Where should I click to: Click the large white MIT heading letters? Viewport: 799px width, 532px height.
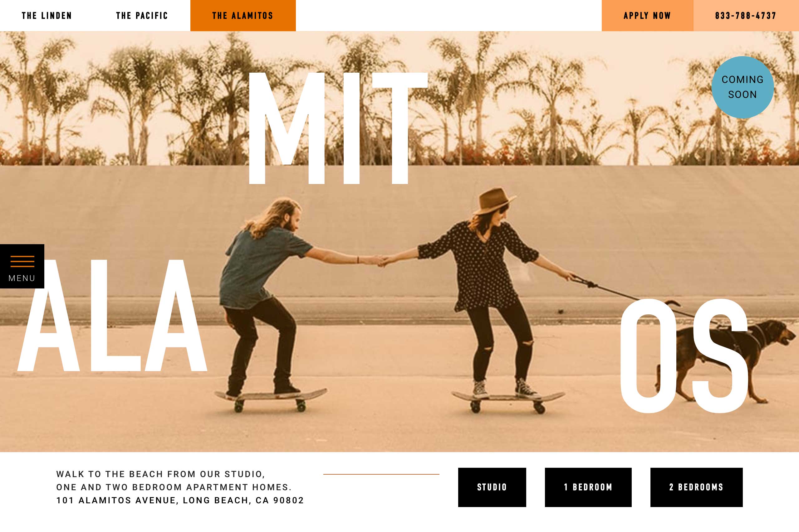pyautogui.click(x=338, y=128)
